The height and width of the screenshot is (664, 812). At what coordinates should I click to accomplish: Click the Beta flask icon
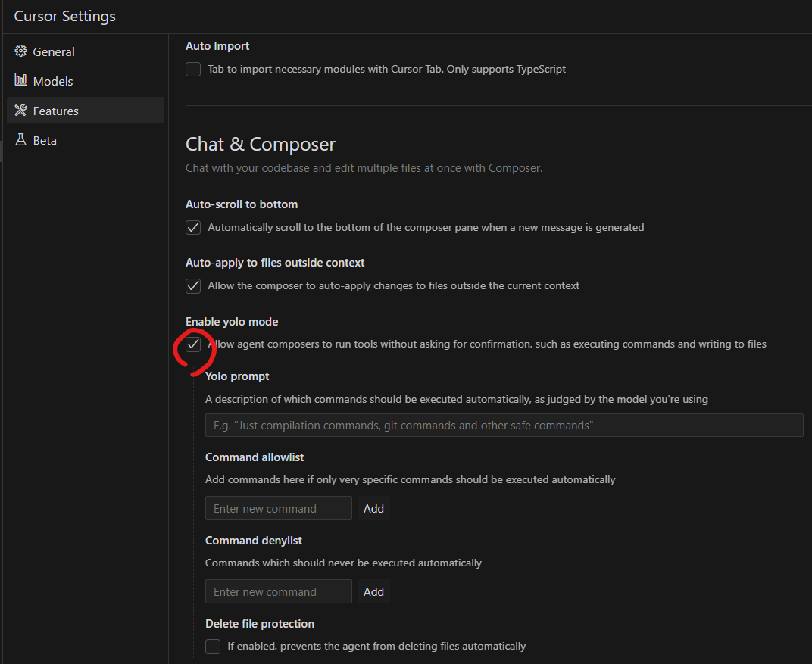click(x=21, y=140)
